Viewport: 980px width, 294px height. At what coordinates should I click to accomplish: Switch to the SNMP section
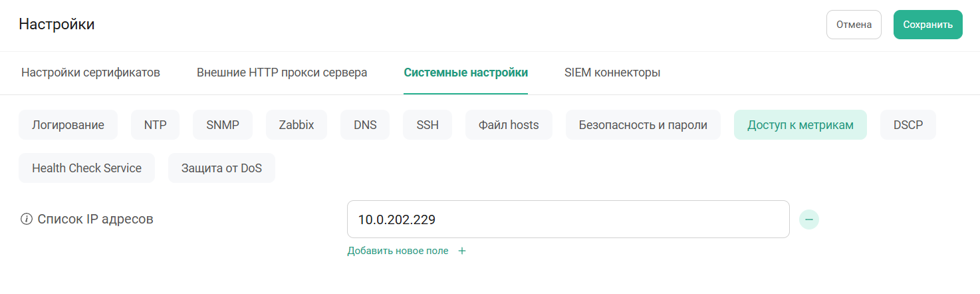pyautogui.click(x=223, y=125)
